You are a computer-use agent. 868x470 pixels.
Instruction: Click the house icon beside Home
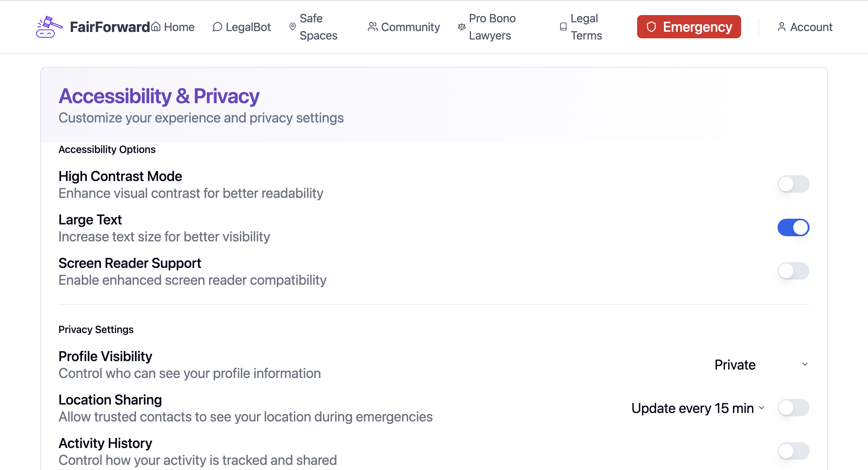point(156,26)
